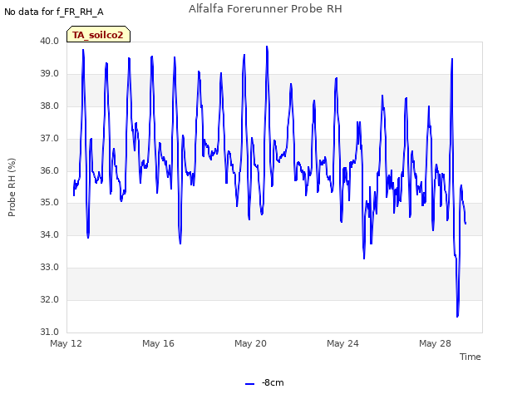Click the lowest data dip near 31.5
This screenshot has width=532, height=399.
pyautogui.click(x=457, y=316)
